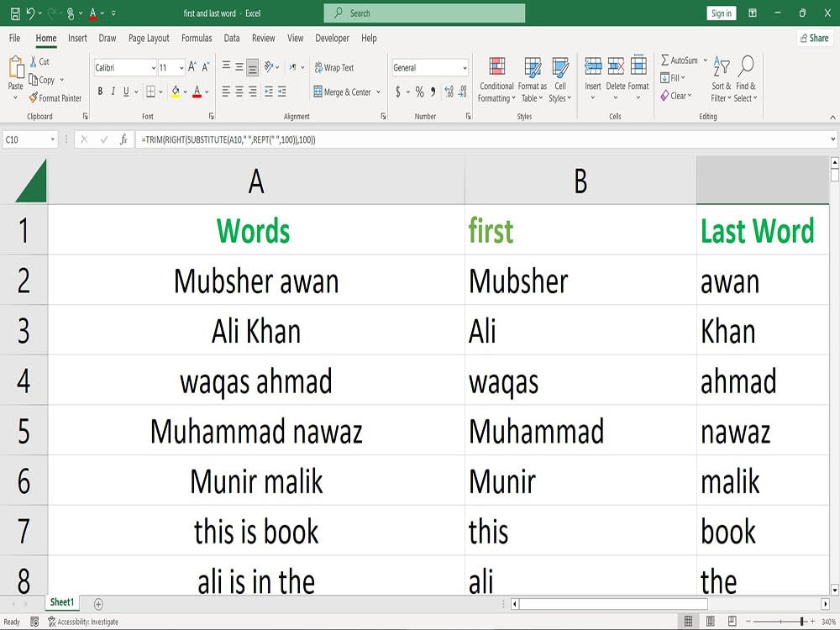The height and width of the screenshot is (630, 840).
Task: Open Conditional Formatting icon
Action: (x=496, y=66)
